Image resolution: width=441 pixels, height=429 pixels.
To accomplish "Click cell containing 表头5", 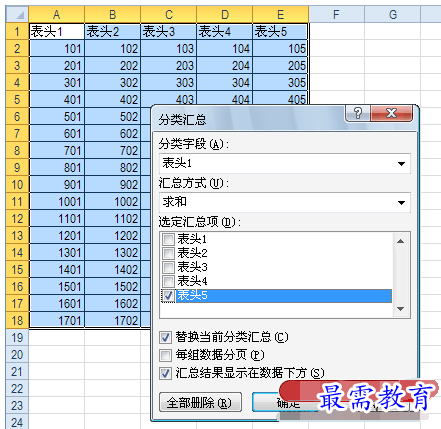I will [x=281, y=32].
